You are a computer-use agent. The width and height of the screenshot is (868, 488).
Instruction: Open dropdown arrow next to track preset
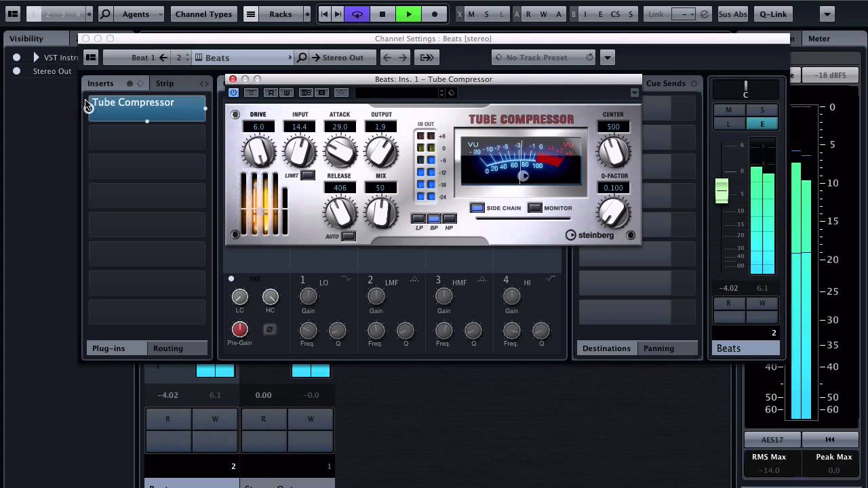pos(608,58)
